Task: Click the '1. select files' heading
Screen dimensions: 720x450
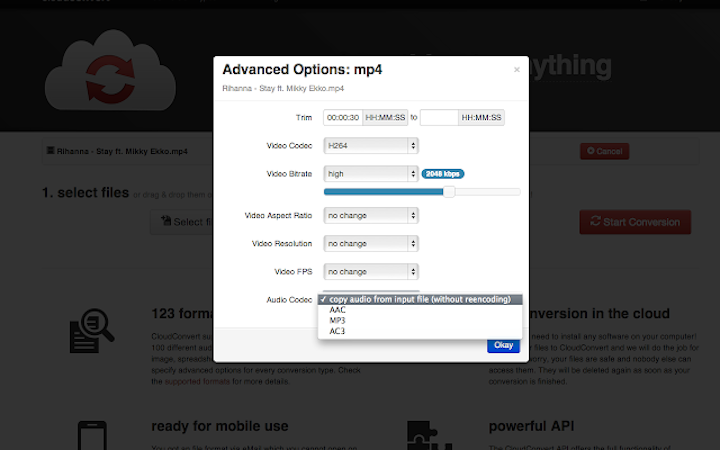Action: (x=85, y=193)
